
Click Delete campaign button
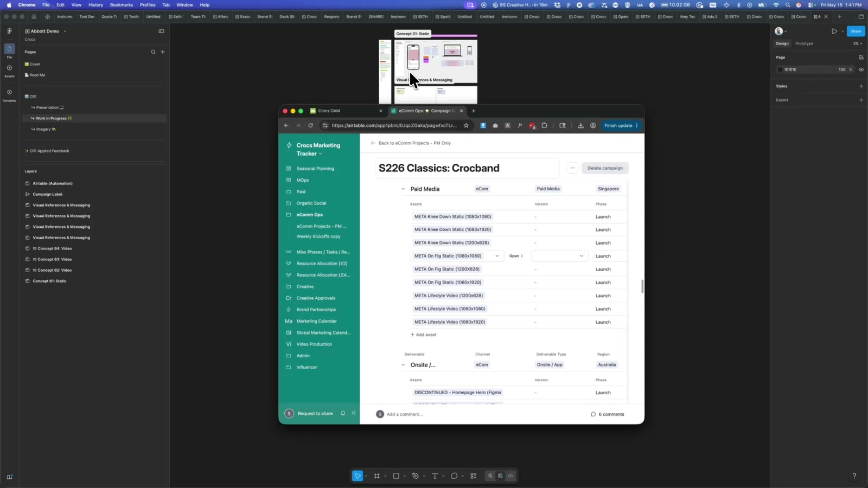click(605, 168)
